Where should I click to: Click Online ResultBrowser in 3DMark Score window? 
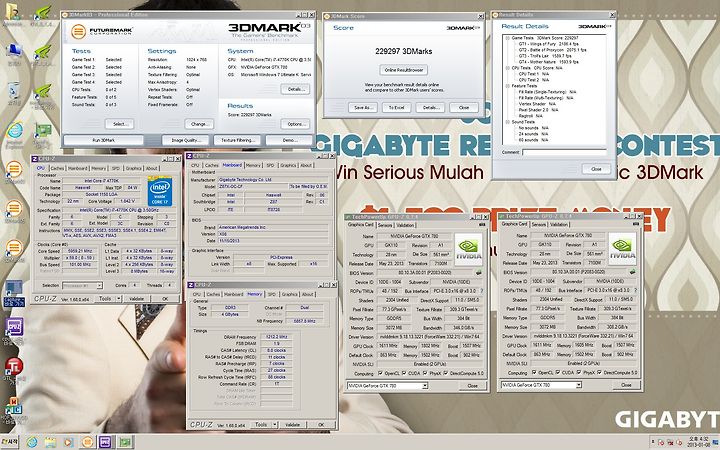(404, 70)
